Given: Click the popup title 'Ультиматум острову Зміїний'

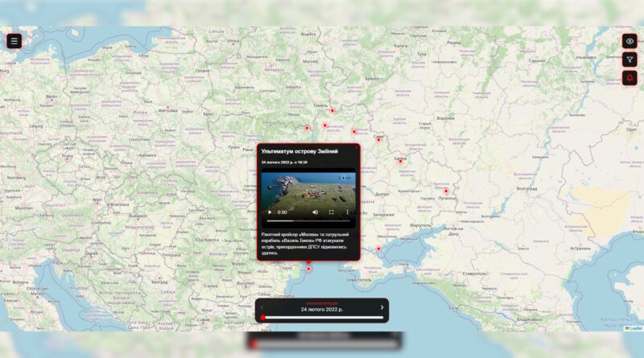Looking at the screenshot, I should coord(299,151).
